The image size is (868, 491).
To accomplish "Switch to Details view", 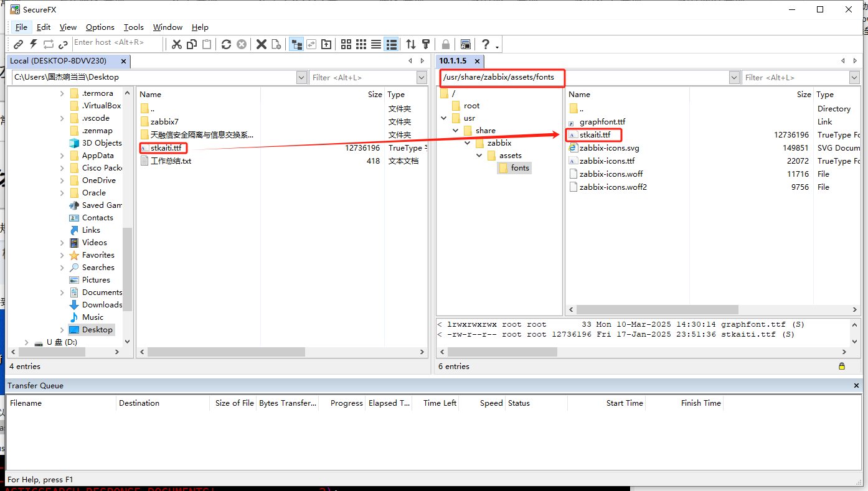I will click(391, 44).
